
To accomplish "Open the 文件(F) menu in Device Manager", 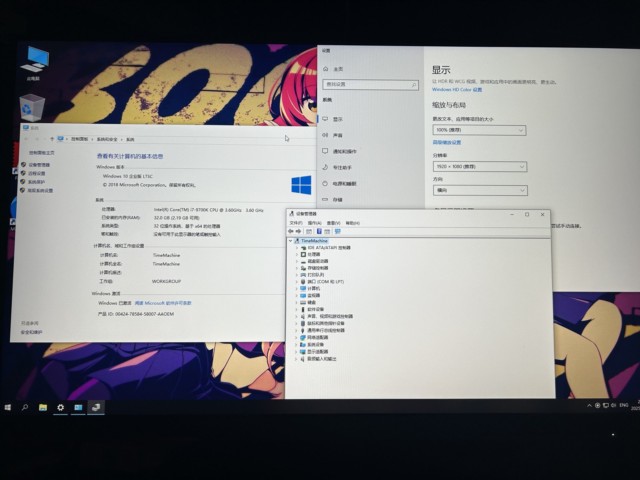I will [x=295, y=222].
